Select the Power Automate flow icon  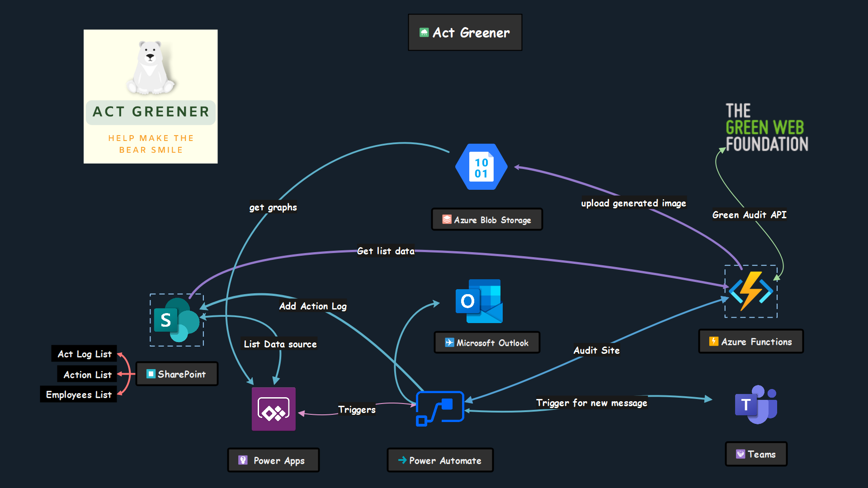pos(440,408)
